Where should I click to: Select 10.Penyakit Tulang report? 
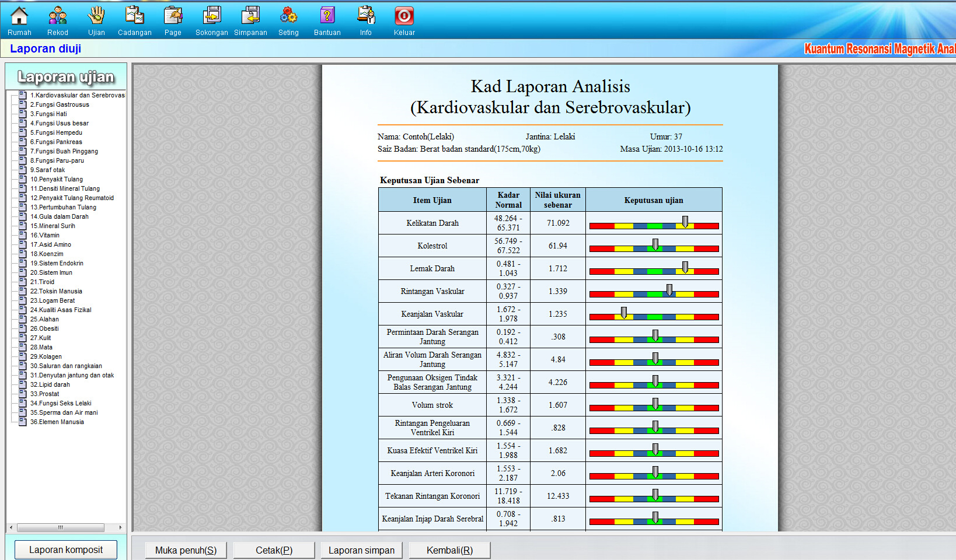pos(57,179)
